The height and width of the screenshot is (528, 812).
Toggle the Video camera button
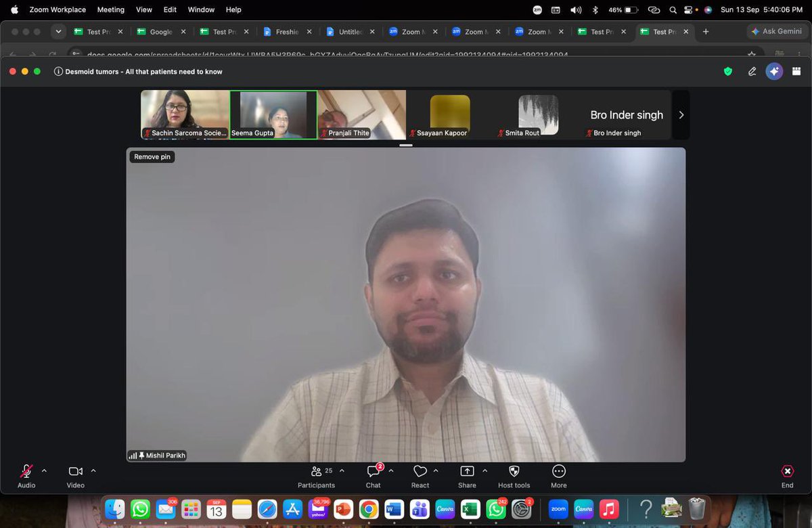(x=75, y=476)
